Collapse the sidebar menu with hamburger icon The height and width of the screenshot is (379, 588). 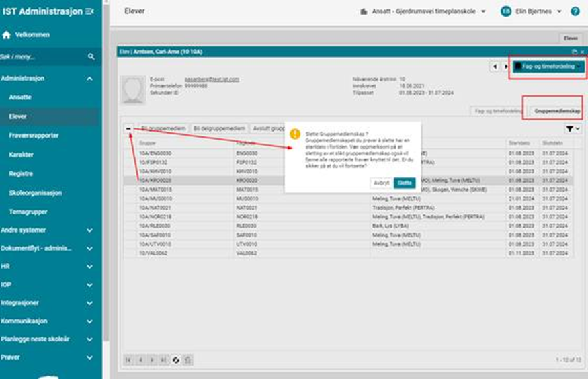tap(90, 11)
